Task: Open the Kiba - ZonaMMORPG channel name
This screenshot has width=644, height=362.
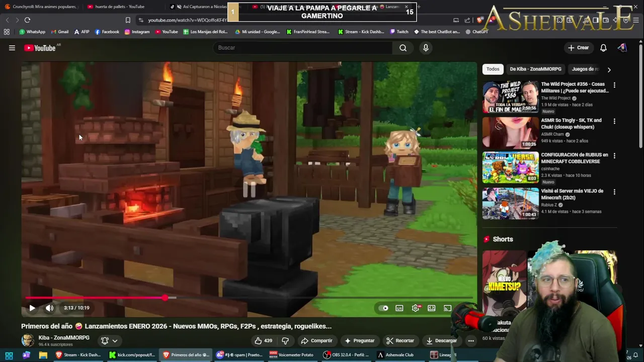Action: (64, 338)
